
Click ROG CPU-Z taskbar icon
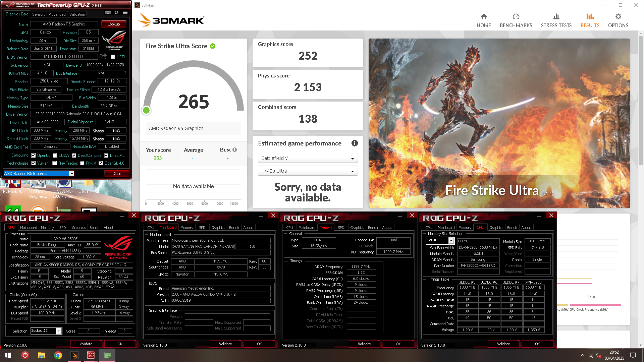tap(91, 355)
